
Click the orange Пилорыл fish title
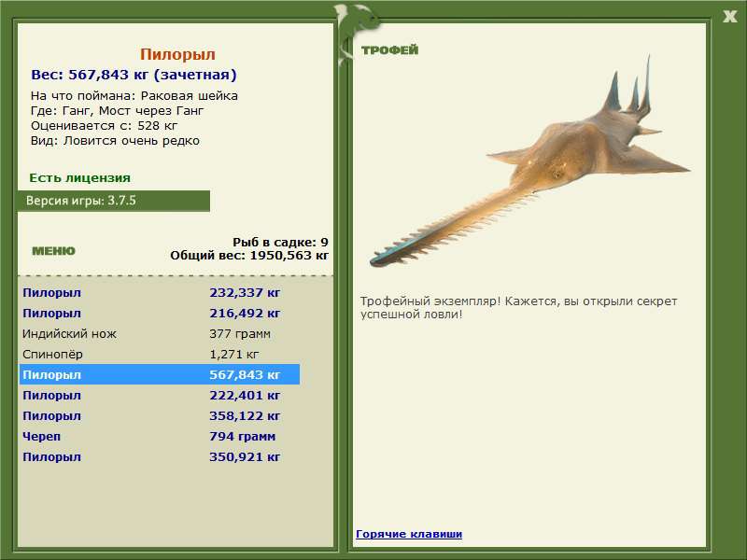[177, 54]
